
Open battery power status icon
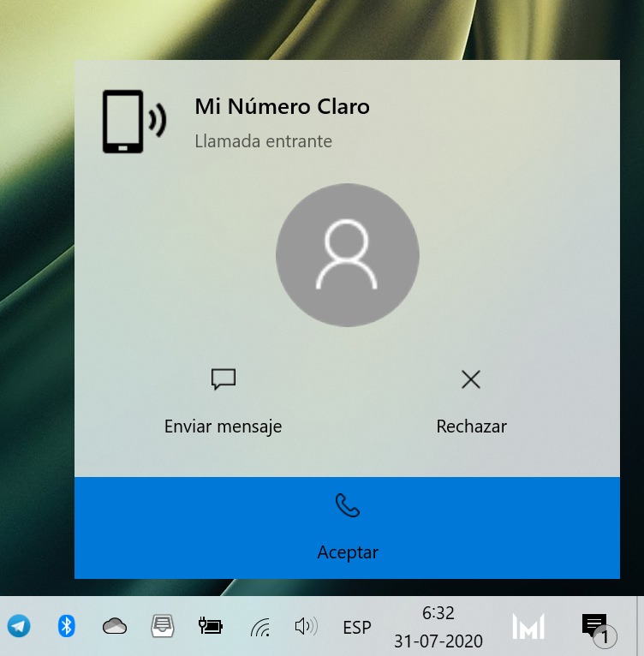coord(210,626)
